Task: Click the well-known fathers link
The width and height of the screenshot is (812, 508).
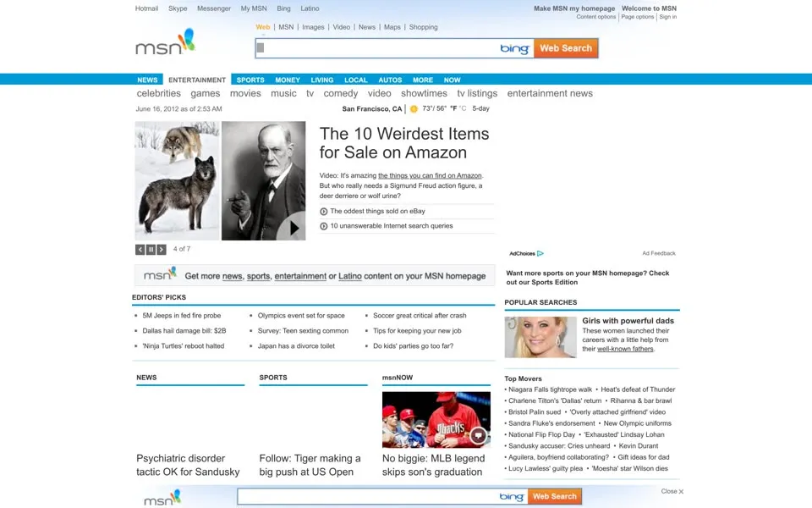Action: 625,350
